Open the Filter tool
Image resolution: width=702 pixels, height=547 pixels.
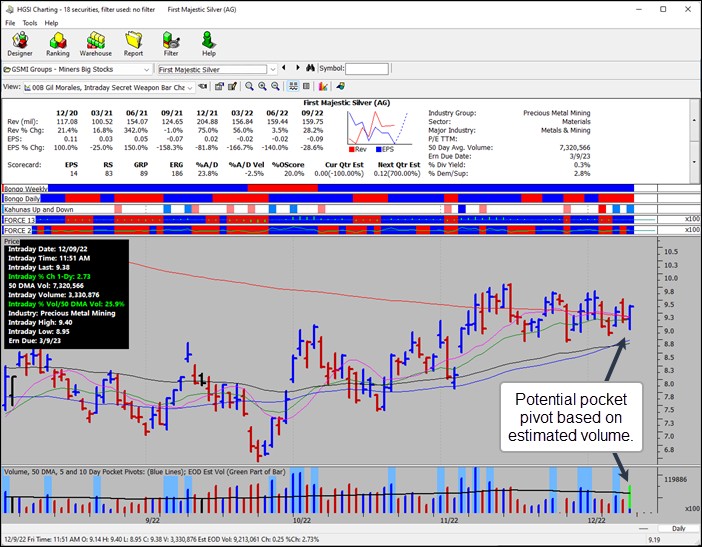pyautogui.click(x=171, y=44)
